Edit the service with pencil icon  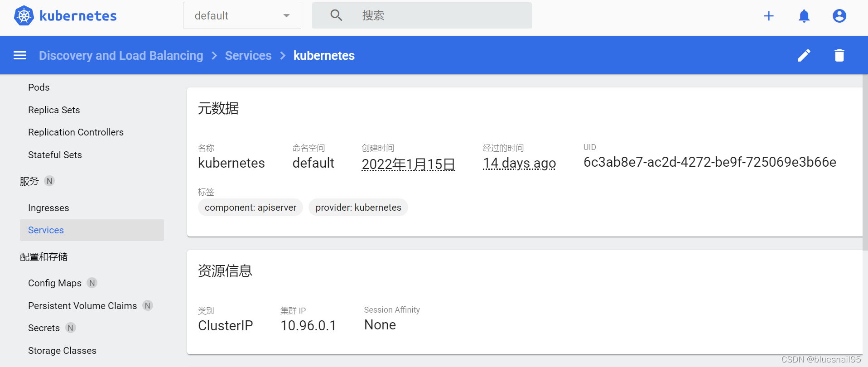point(804,55)
